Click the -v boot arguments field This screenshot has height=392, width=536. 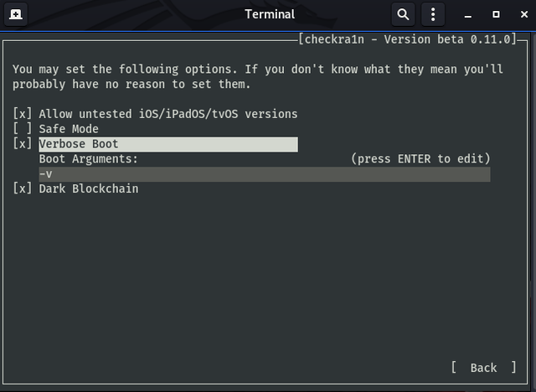pos(265,174)
